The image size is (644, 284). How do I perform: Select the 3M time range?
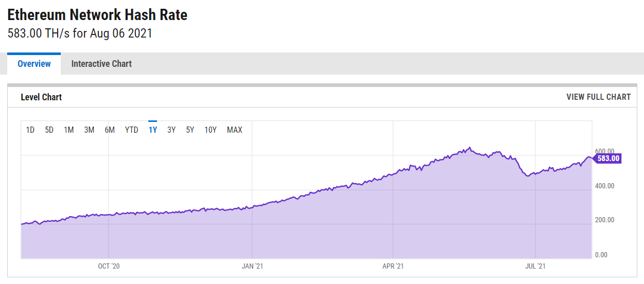(89, 130)
